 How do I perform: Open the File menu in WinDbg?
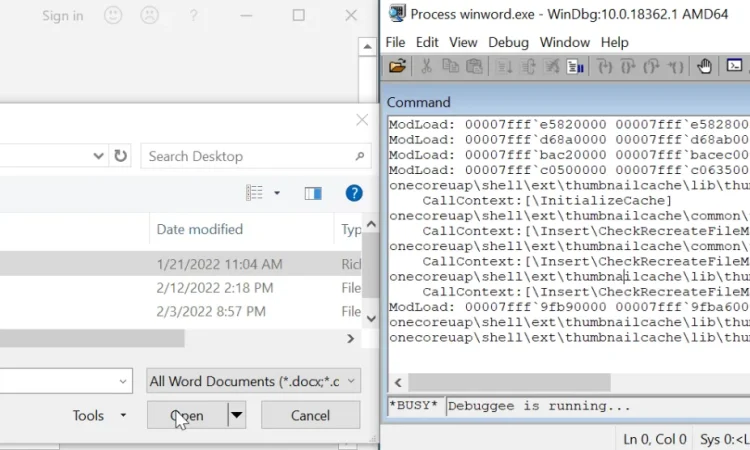[395, 42]
